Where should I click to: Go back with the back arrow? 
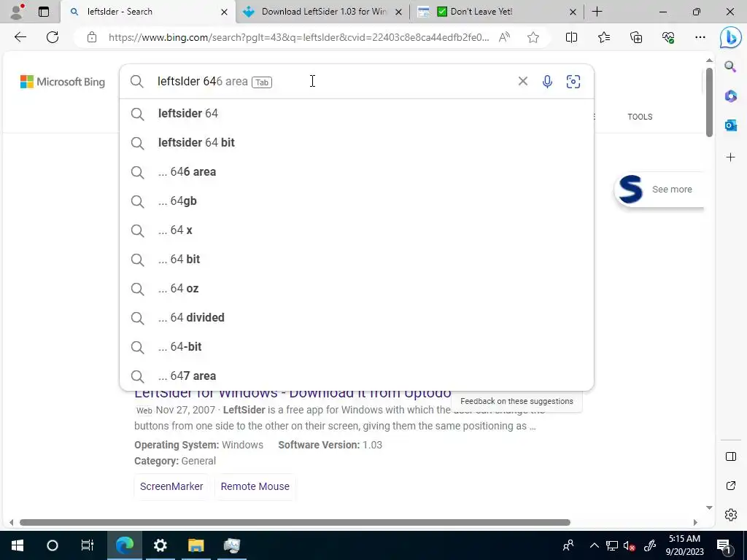[20, 37]
